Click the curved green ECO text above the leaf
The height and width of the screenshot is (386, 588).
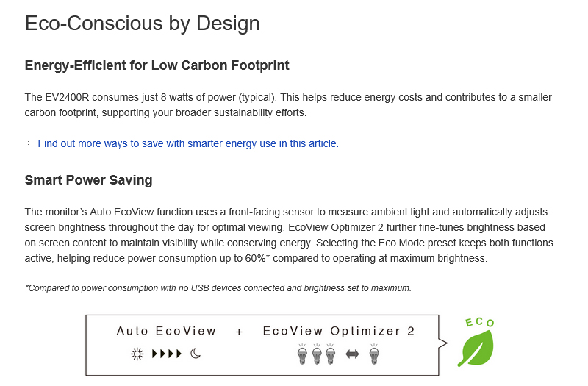pos(479,322)
